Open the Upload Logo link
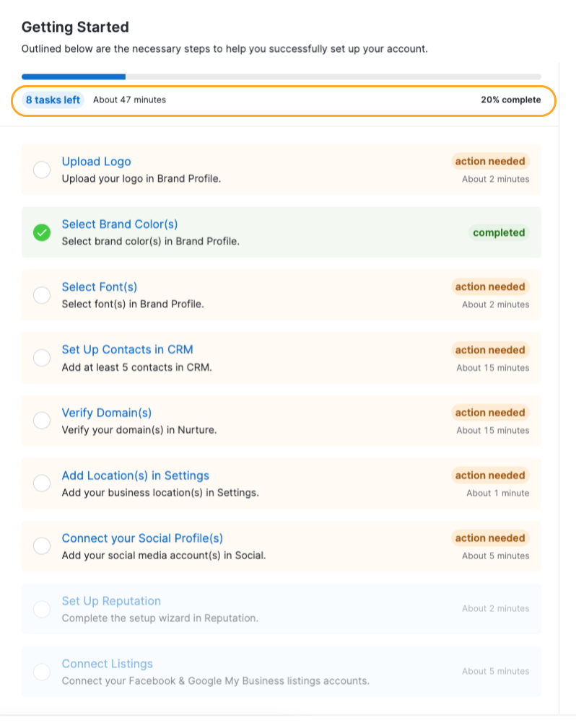The height and width of the screenshot is (728, 576). [96, 162]
